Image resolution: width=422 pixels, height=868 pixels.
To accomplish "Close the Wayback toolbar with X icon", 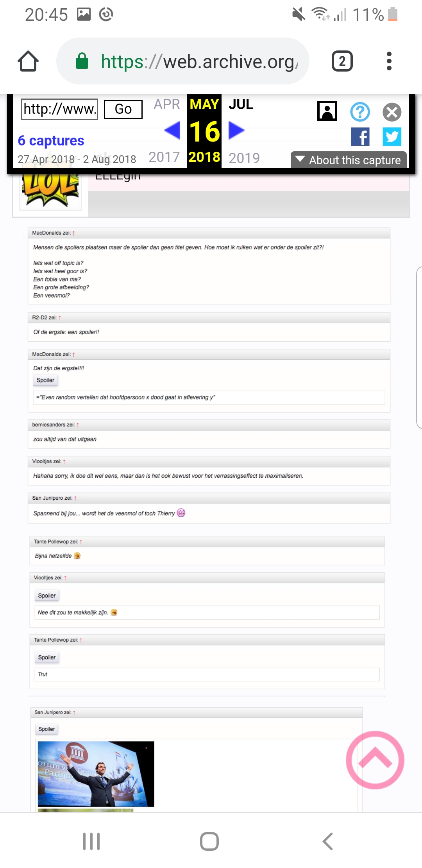I will (x=392, y=112).
